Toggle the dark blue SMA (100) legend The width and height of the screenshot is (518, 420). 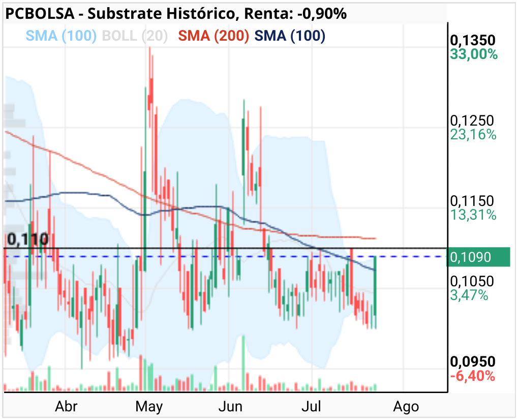(290, 36)
